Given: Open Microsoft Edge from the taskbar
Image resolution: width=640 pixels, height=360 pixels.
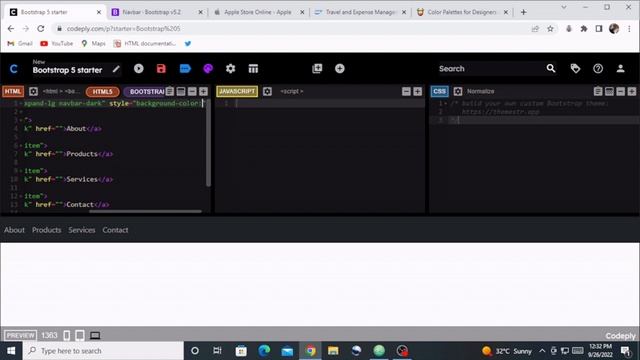Looking at the screenshot, I should click(264, 351).
